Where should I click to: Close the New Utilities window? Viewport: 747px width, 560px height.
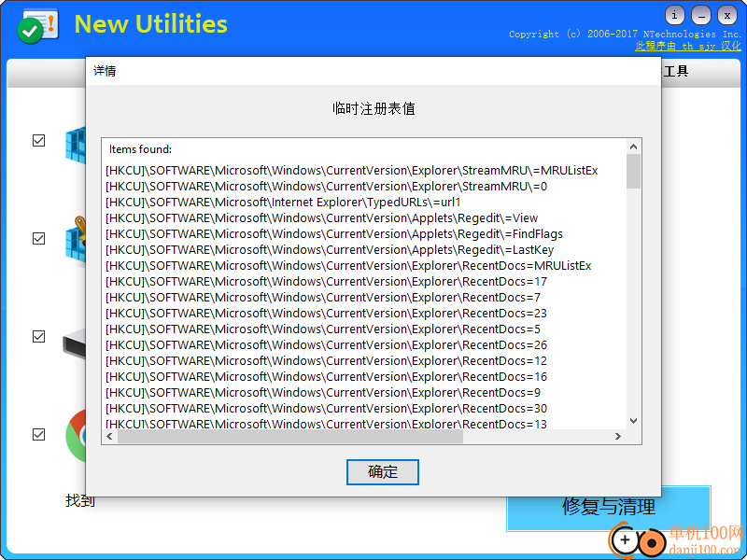point(727,15)
